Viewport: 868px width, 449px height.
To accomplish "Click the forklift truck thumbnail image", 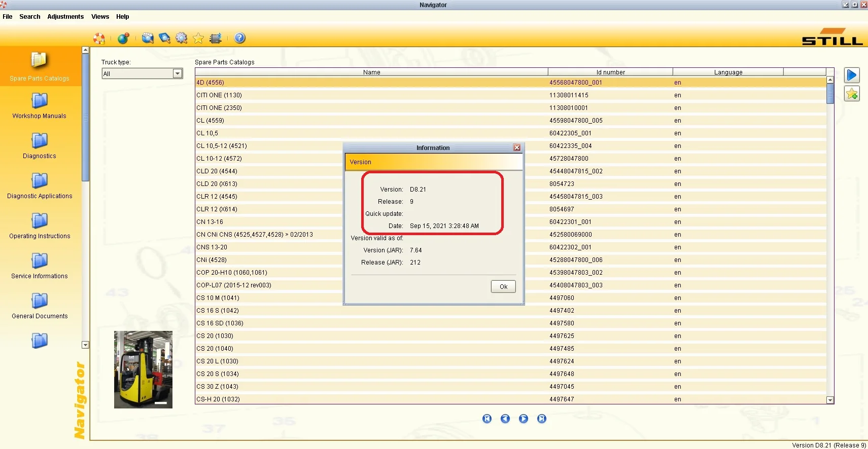I will (x=143, y=369).
